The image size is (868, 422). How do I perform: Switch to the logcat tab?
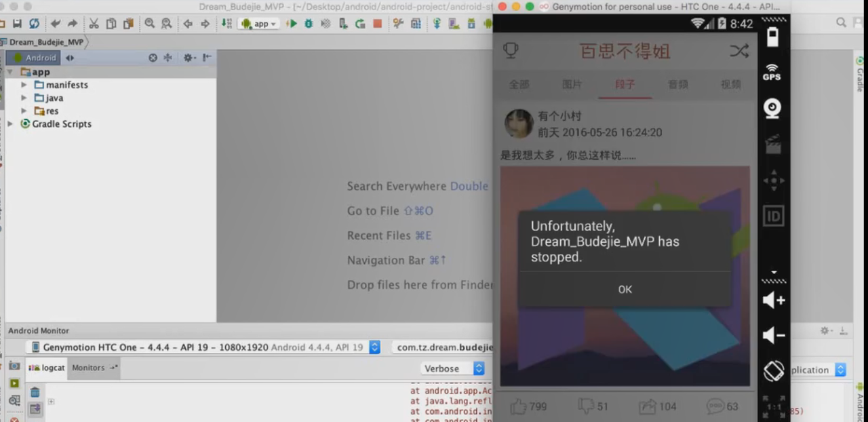click(47, 368)
